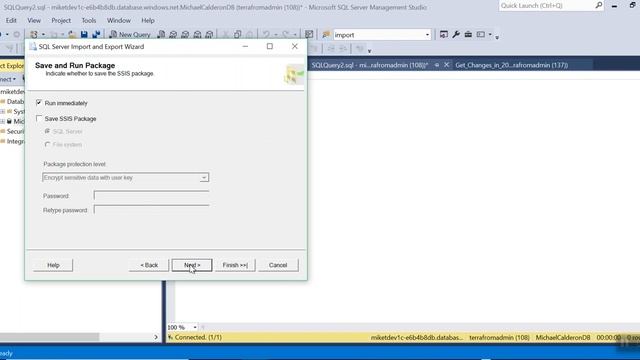Screen dimensions: 640x360
Task: Click the Undo arrow icon
Action: (266, 35)
